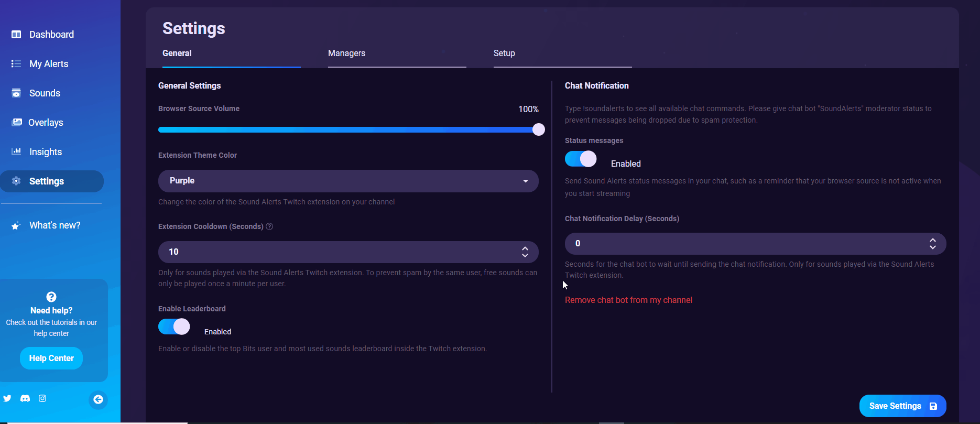
Task: Click the Purple dropdown arrow
Action: pyautogui.click(x=526, y=181)
